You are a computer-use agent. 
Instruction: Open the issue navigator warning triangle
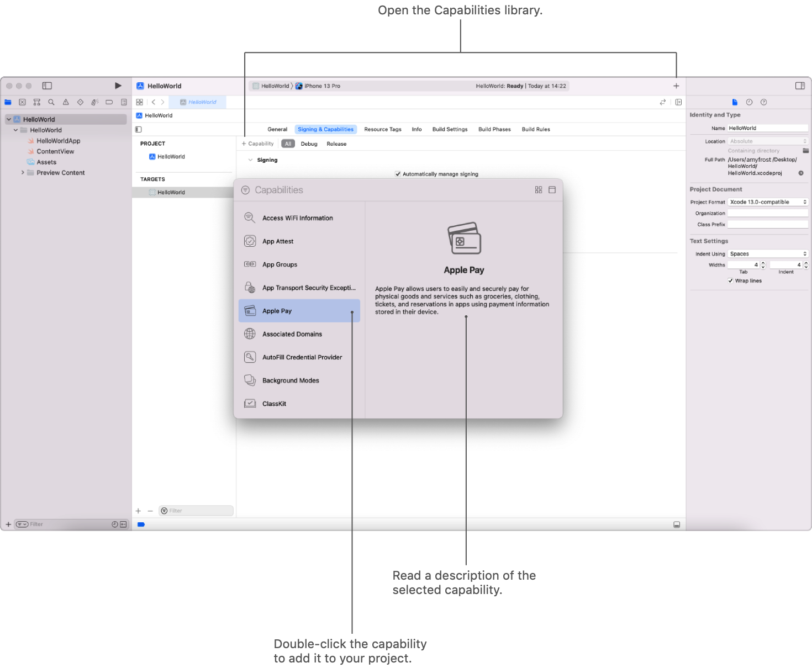(x=66, y=102)
